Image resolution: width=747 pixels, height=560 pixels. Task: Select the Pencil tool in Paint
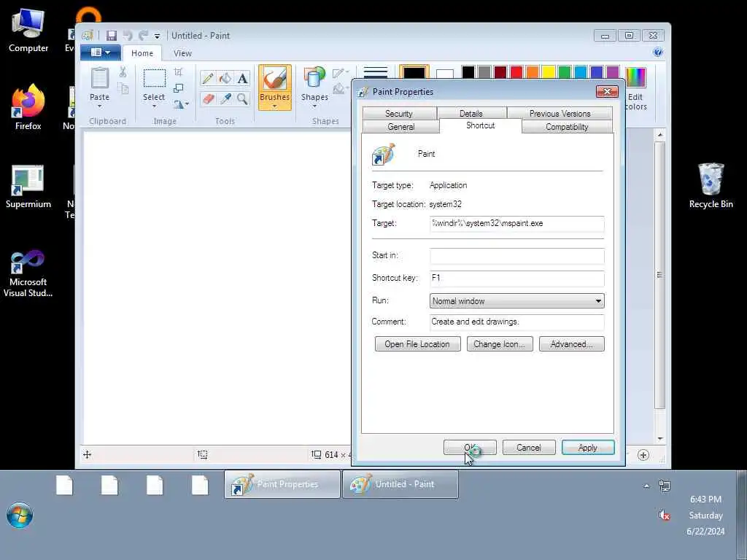tap(207, 78)
